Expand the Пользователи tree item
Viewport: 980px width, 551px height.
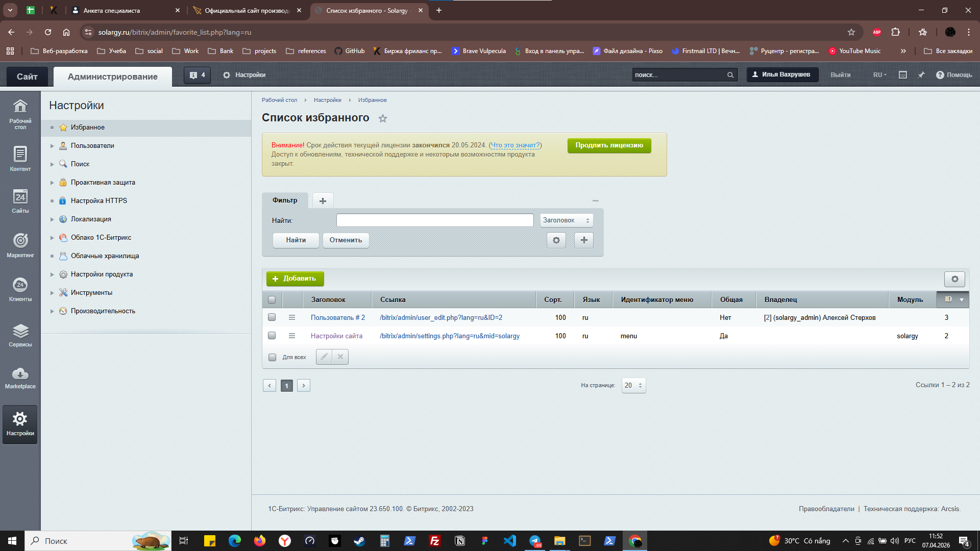52,146
